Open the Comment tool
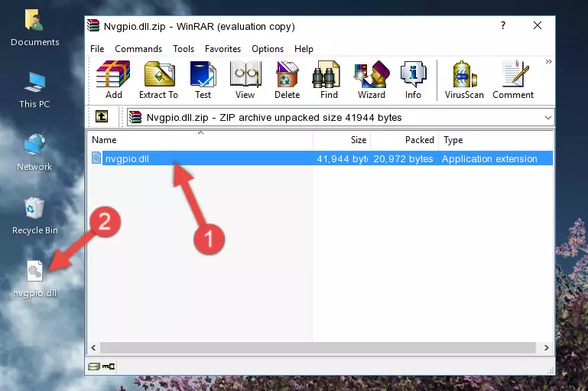Screen dimensions: 588x391 (x=513, y=80)
